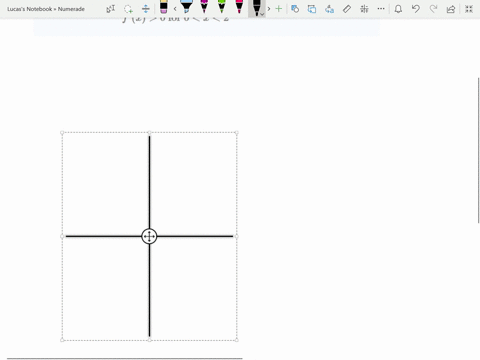Click the top-middle selection handle
Image resolution: width=480 pixels, height=360 pixels.
pos(149,133)
